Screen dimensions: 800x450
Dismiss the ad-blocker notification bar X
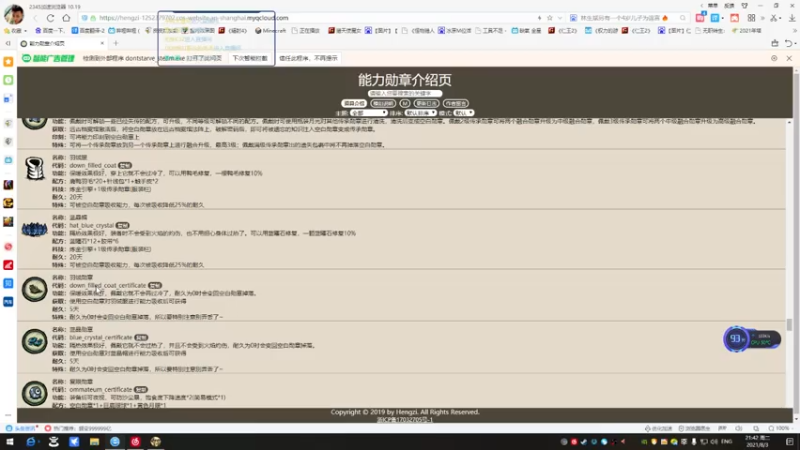click(789, 58)
